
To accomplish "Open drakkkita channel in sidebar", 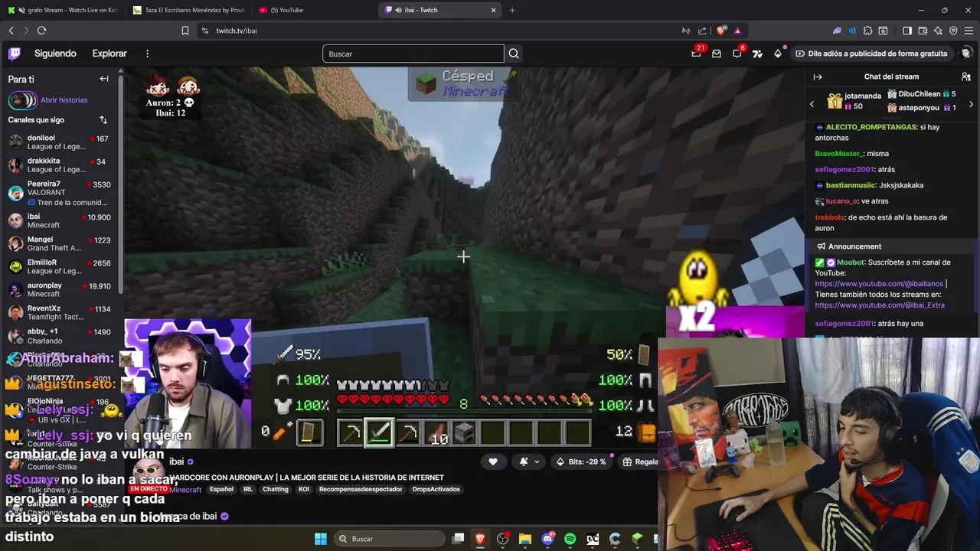I will click(60, 165).
